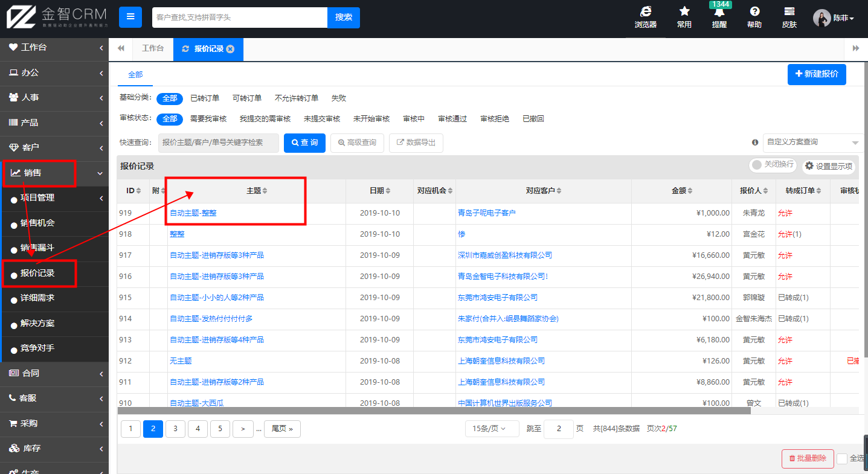Open 竞争对手 submenu item

pyautogui.click(x=54, y=348)
